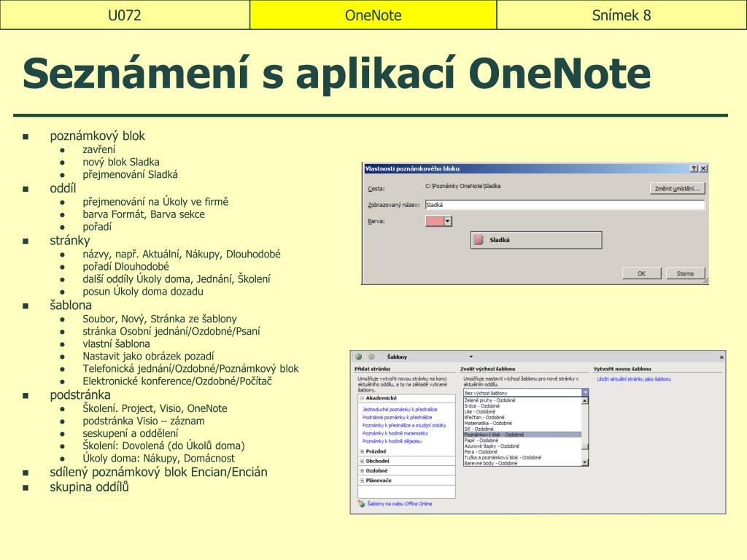Click the Sladká notebook preview icon
This screenshot has height=560, width=747.
[x=479, y=240]
